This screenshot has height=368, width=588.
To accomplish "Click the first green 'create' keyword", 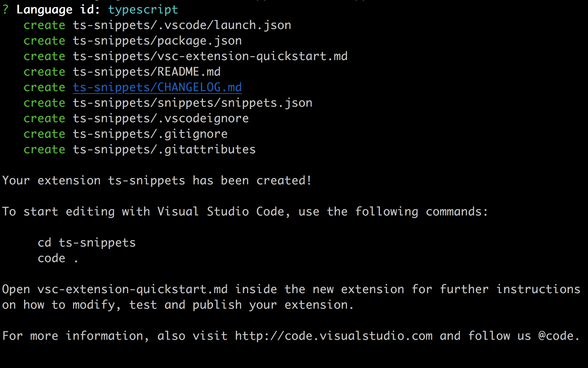I will coord(44,25).
